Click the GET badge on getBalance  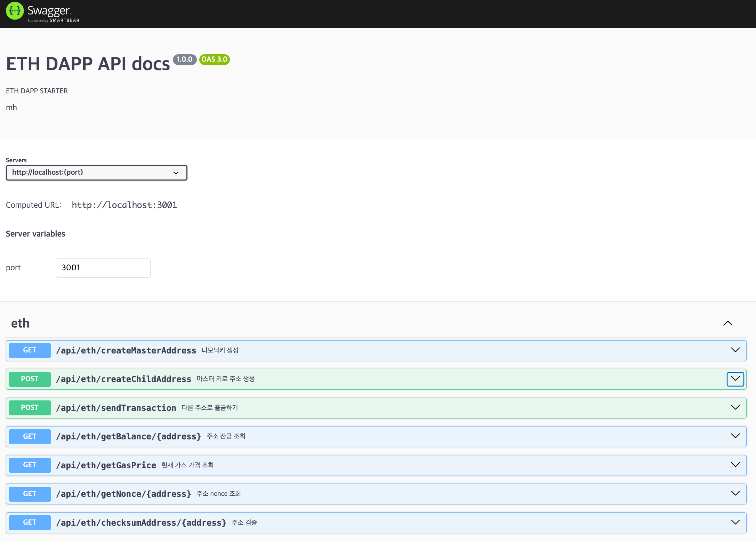[x=30, y=437]
